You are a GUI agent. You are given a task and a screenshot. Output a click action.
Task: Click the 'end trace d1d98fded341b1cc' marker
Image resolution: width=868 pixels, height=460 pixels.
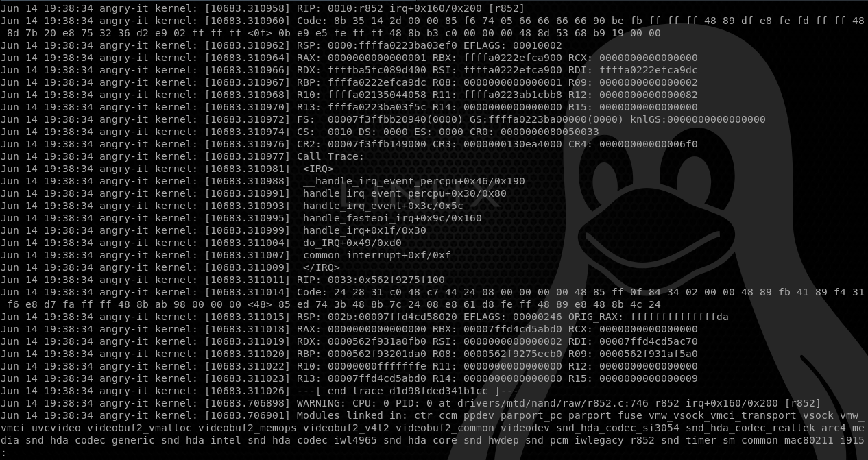point(405,391)
